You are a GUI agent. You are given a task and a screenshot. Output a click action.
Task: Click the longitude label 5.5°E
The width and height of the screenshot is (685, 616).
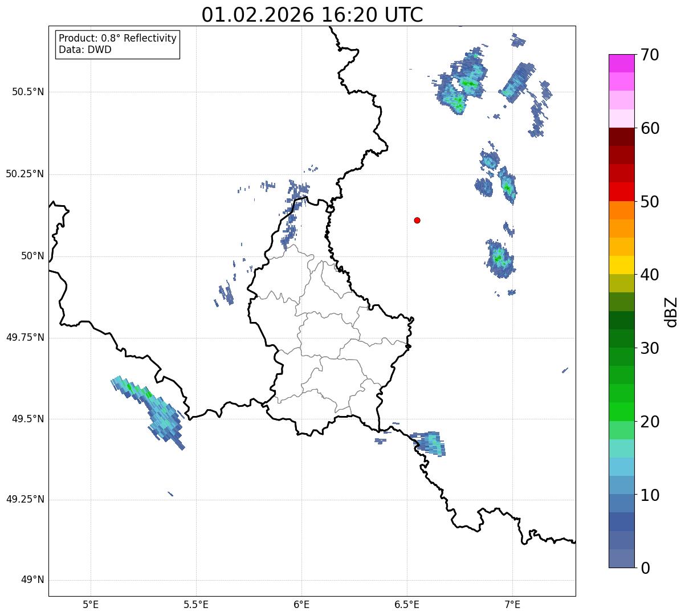point(196,604)
